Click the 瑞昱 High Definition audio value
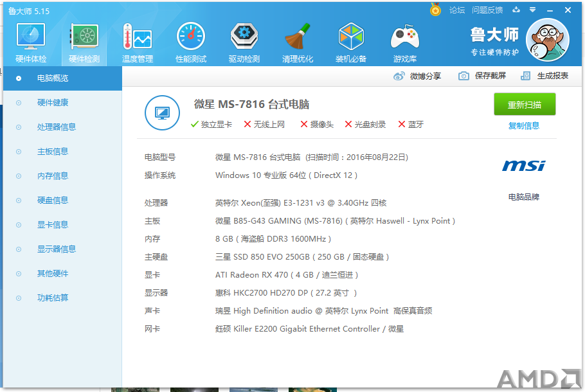The width and height of the screenshot is (585, 392). click(x=323, y=310)
